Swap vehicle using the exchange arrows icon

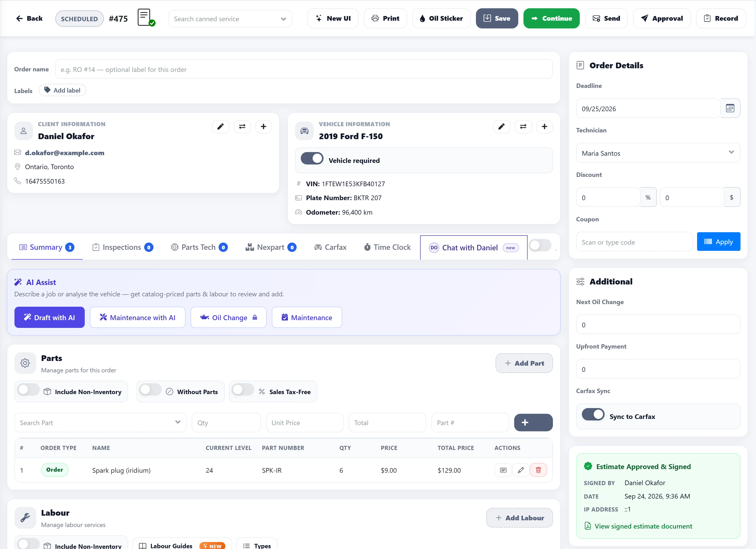coord(523,127)
